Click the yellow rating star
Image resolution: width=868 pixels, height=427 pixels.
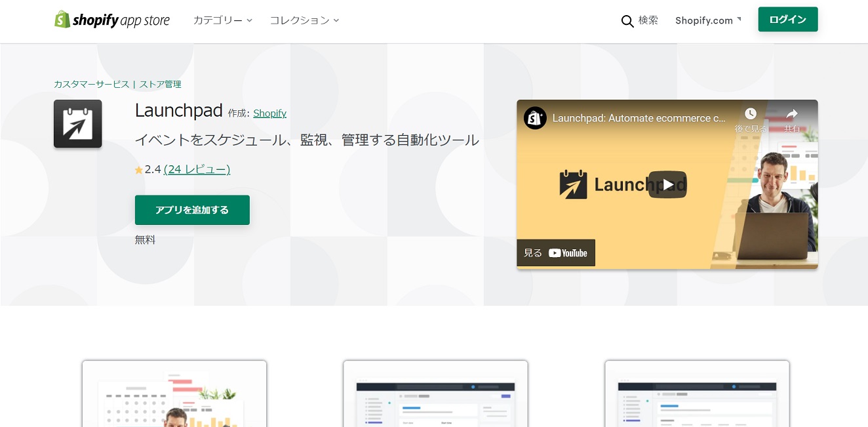tap(139, 170)
